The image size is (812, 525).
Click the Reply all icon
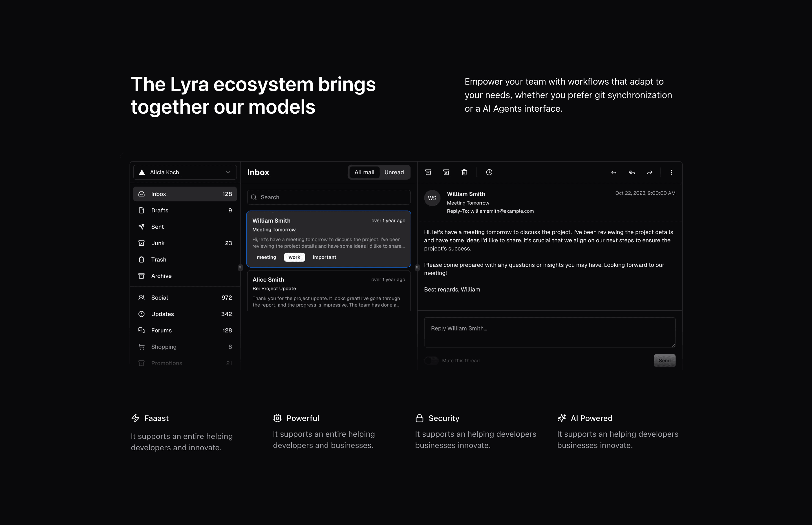point(632,172)
